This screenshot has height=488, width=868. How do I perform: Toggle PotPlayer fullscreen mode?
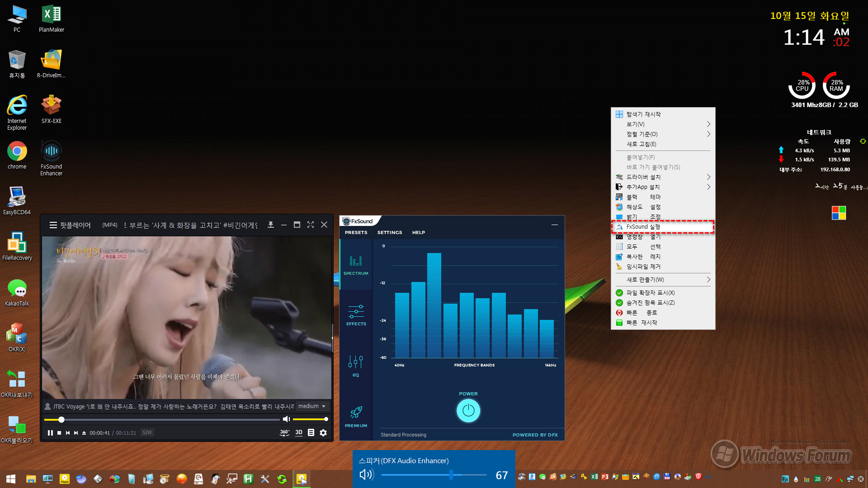311,225
